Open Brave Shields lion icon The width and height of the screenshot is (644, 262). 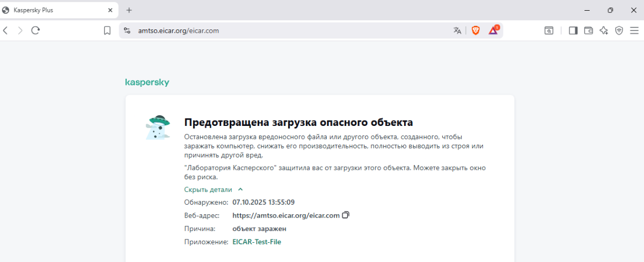coord(475,31)
